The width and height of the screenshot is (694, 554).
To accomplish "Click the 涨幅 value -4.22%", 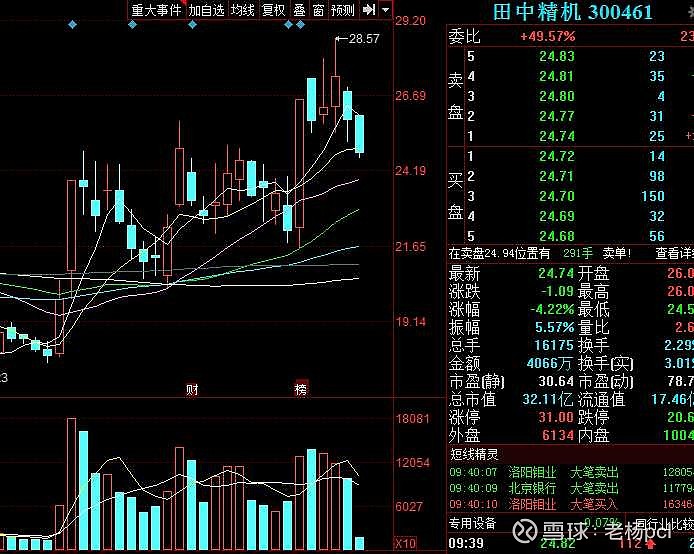I will click(x=553, y=309).
